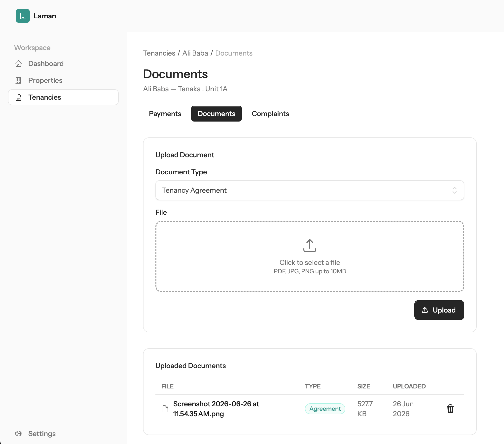This screenshot has width=504, height=444.
Task: Open the Document Type dropdown
Action: click(x=310, y=190)
